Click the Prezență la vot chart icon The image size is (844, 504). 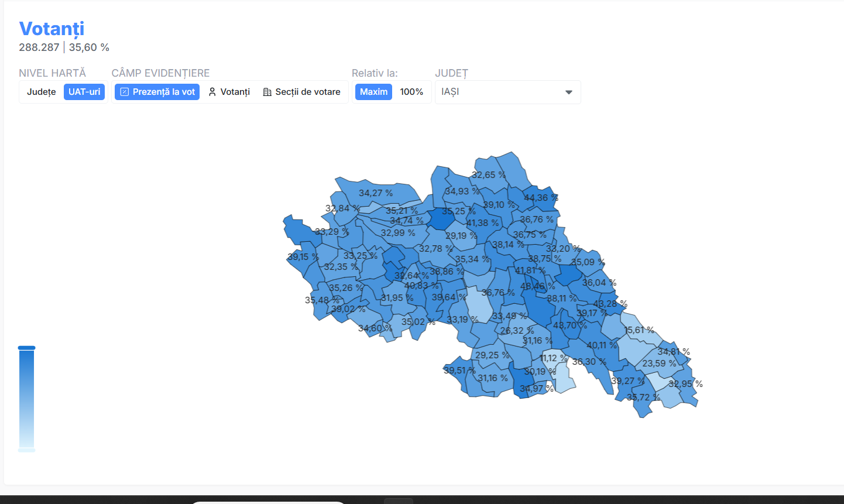point(124,92)
